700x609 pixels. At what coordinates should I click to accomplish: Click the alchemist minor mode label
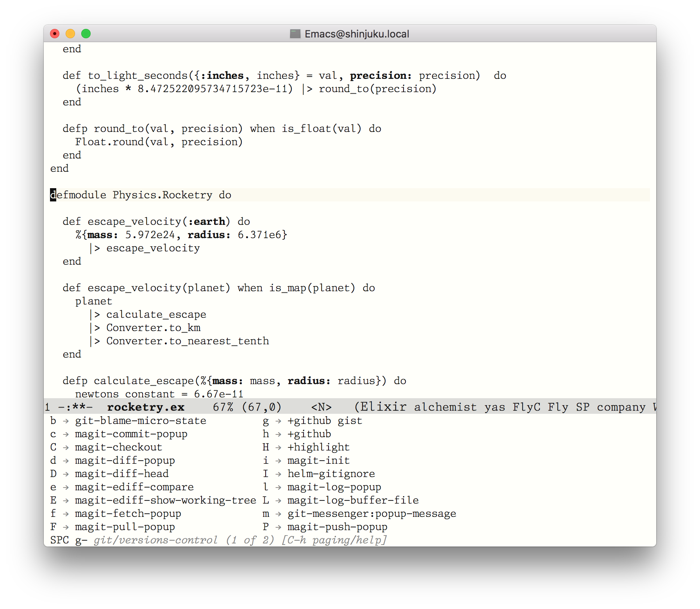pos(445,407)
